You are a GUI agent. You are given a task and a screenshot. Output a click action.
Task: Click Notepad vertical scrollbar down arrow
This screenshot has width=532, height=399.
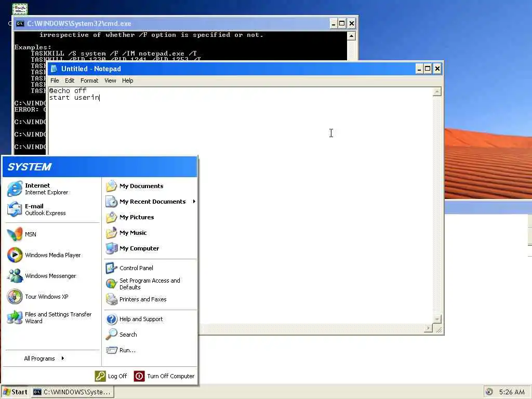pos(437,318)
